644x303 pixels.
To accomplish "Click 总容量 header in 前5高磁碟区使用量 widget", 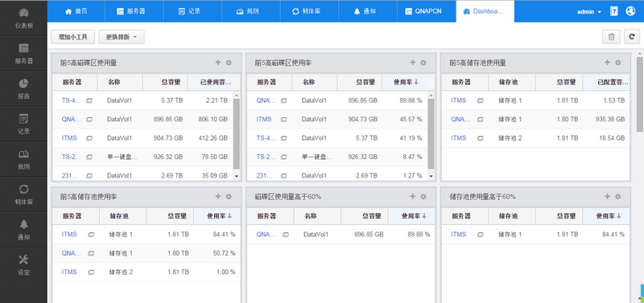I will 165,82.
